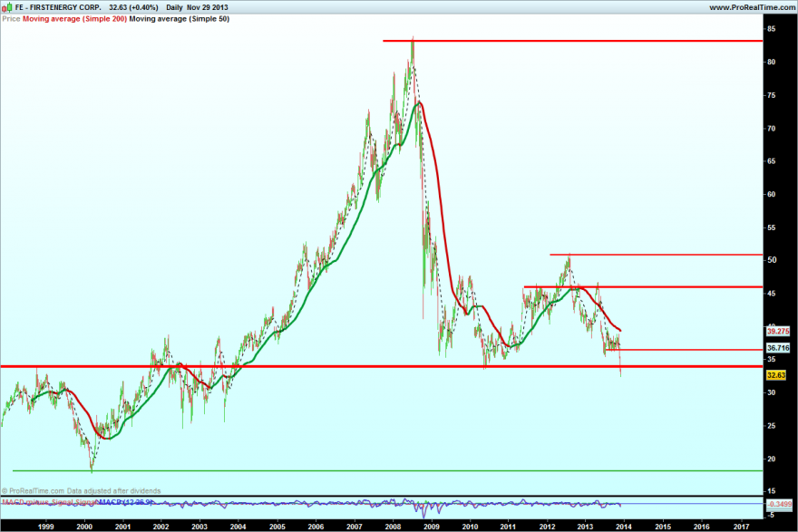
Task: Click the candlestick chart icon beside FE ticker
Action: 7,7
